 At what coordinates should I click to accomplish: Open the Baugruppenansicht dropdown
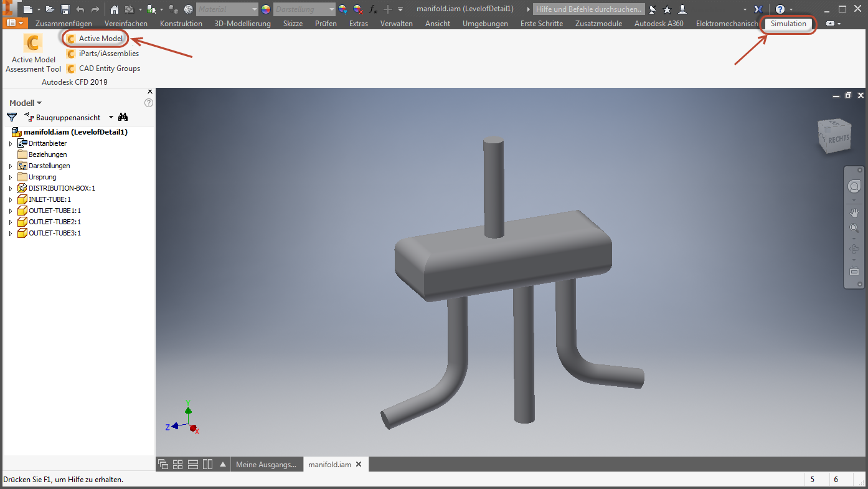(x=110, y=117)
